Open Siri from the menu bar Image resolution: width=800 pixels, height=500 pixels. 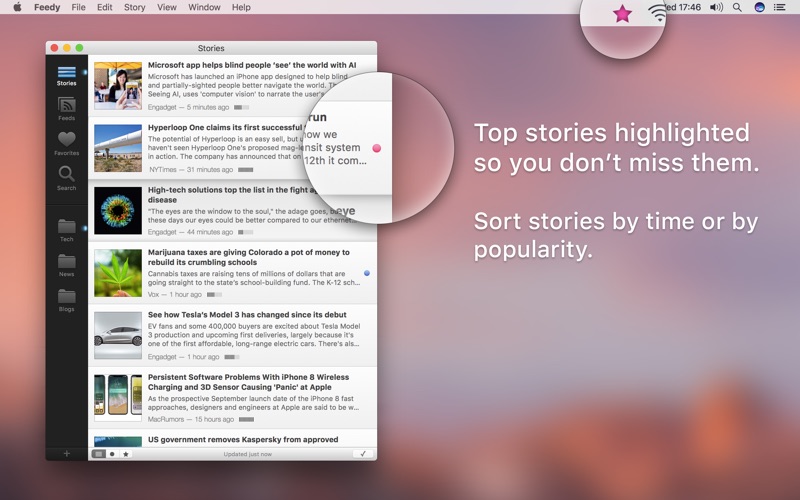(x=759, y=7)
